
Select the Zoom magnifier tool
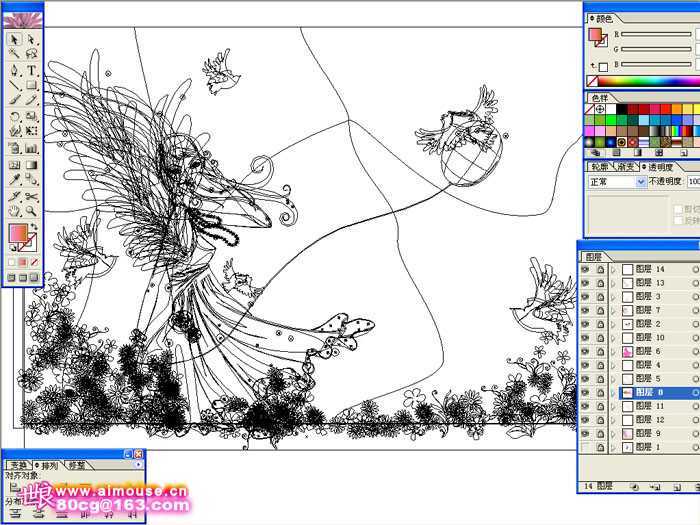coord(31,211)
